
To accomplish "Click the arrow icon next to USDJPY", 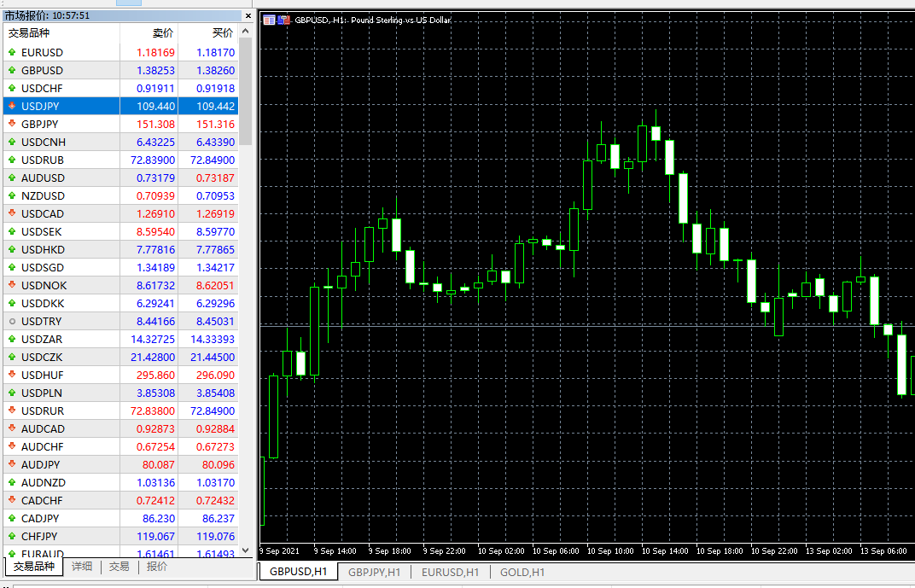I will pos(11,106).
